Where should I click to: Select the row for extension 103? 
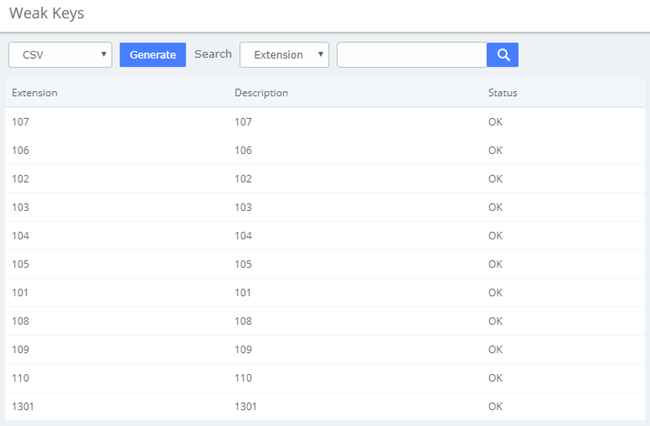[325, 207]
